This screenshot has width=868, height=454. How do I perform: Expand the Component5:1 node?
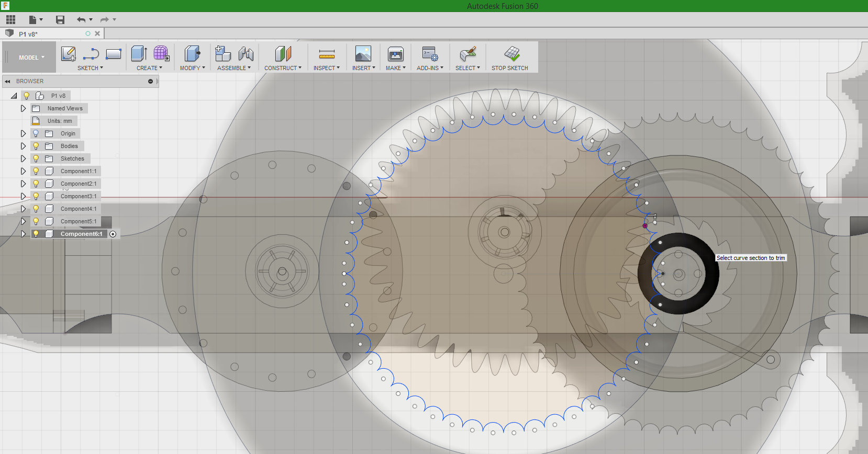click(23, 221)
